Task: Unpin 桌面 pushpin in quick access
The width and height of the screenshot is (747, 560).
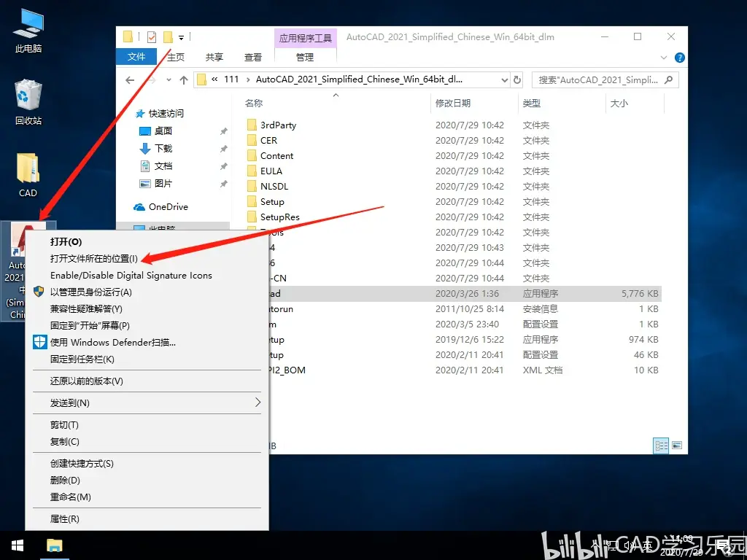Action: click(223, 131)
